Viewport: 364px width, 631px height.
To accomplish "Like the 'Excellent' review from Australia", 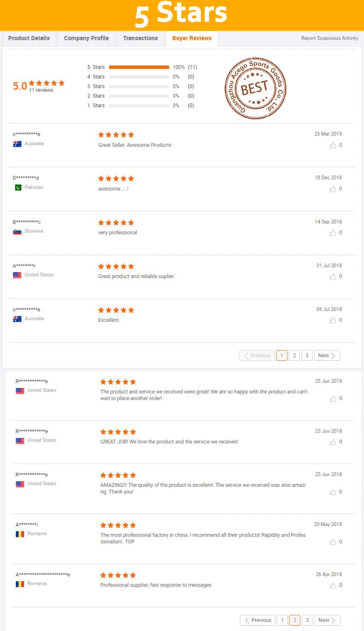I will (333, 320).
